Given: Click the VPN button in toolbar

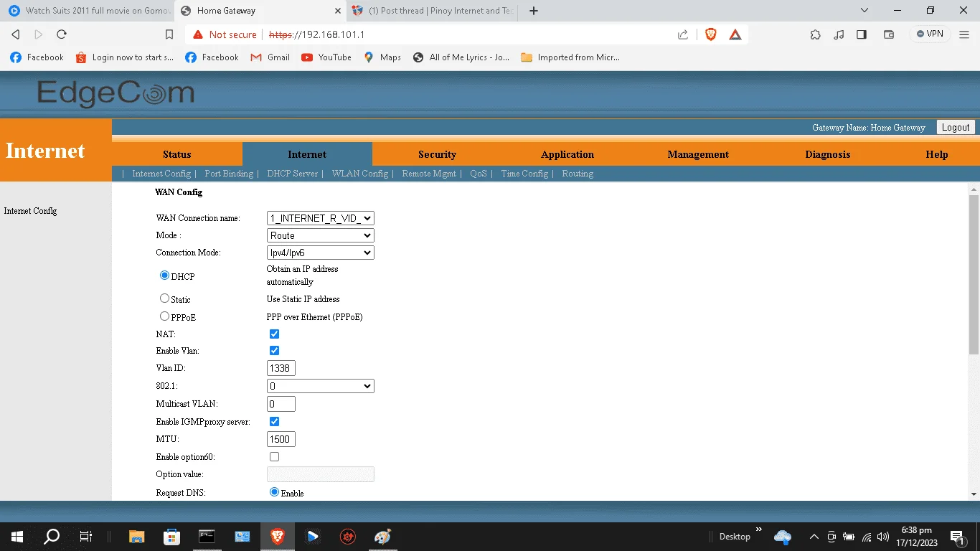Looking at the screenshot, I should pos(930,34).
